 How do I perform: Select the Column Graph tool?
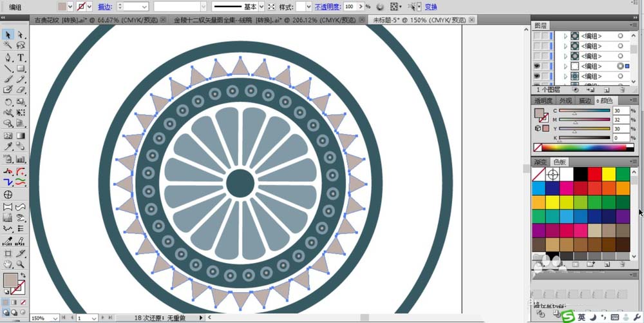pos(21,159)
